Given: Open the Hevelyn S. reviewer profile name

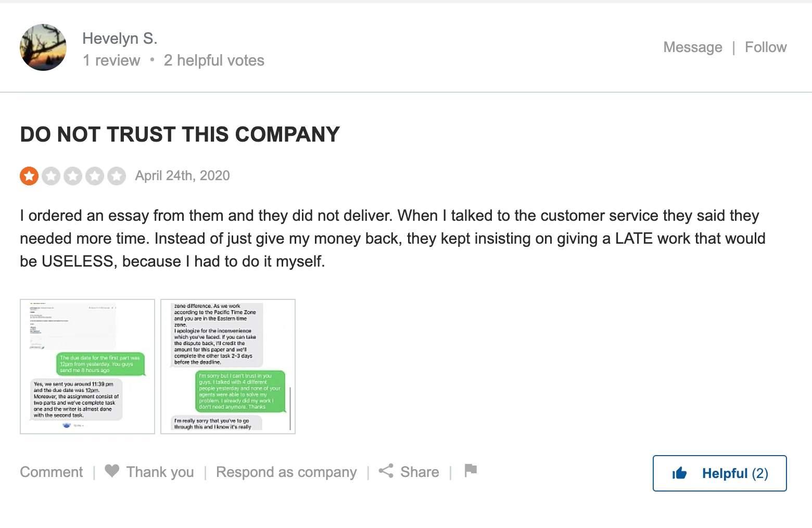Looking at the screenshot, I should (x=120, y=39).
